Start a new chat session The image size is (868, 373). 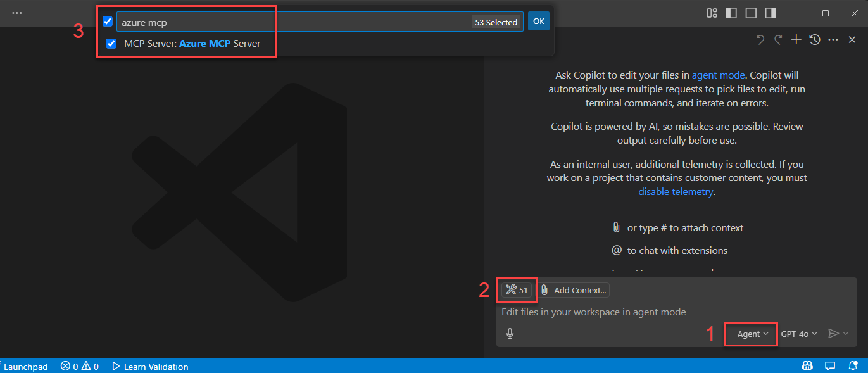[x=796, y=39]
